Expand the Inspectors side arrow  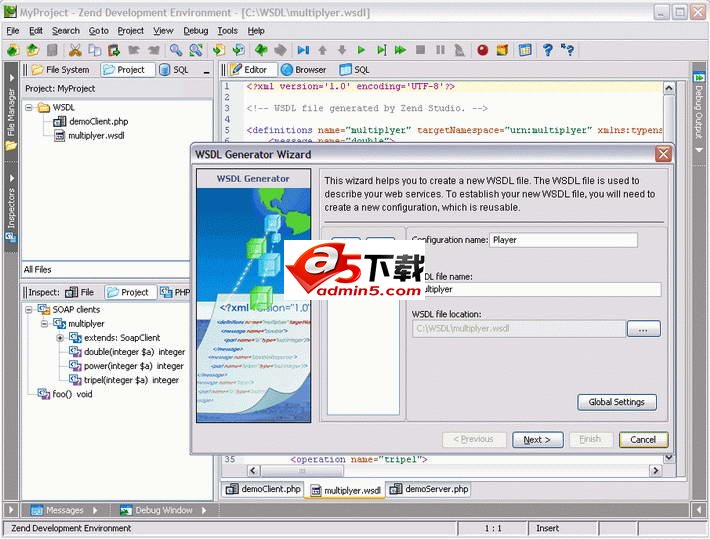coord(11,178)
